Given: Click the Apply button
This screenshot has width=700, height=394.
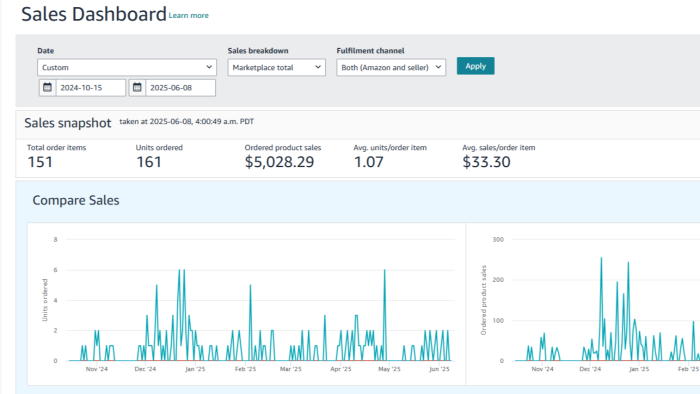Looking at the screenshot, I should 475,66.
